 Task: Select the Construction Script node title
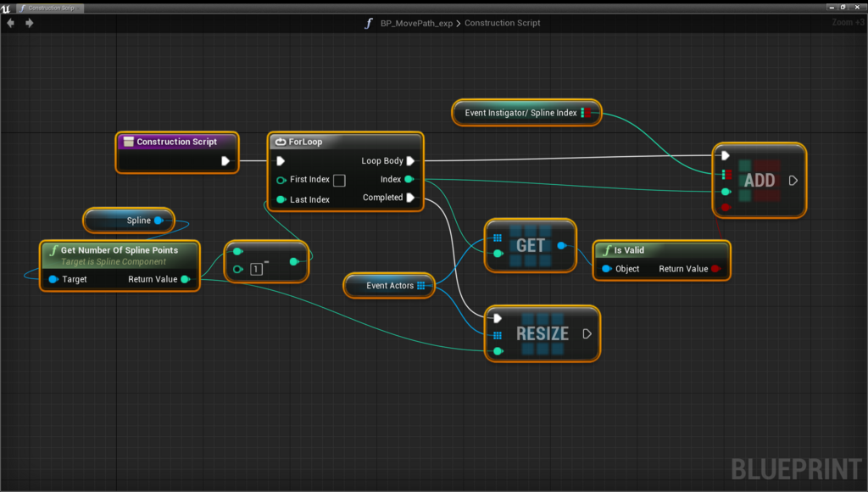point(176,142)
